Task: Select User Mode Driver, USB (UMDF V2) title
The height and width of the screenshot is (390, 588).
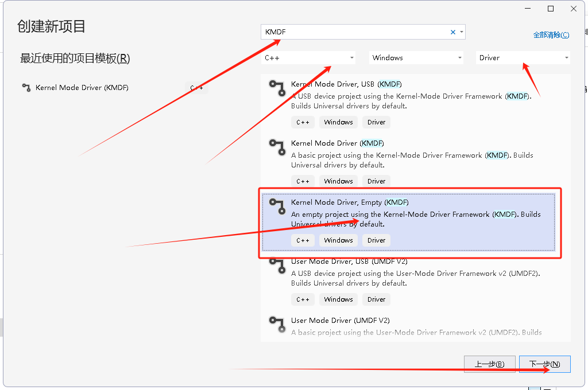Action: click(x=349, y=261)
